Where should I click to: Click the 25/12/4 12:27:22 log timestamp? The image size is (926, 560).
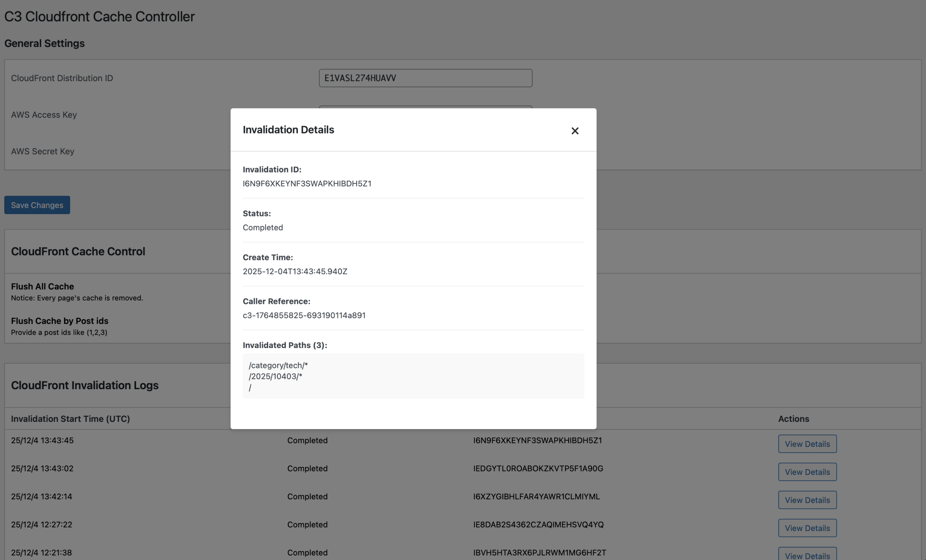[x=41, y=525]
